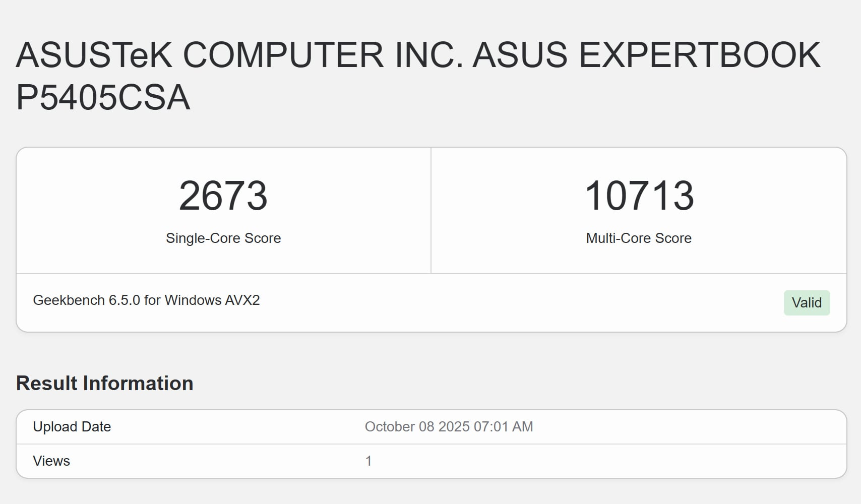Viewport: 861px width, 504px height.
Task: Click the Result Information heading
Action: pyautogui.click(x=105, y=383)
